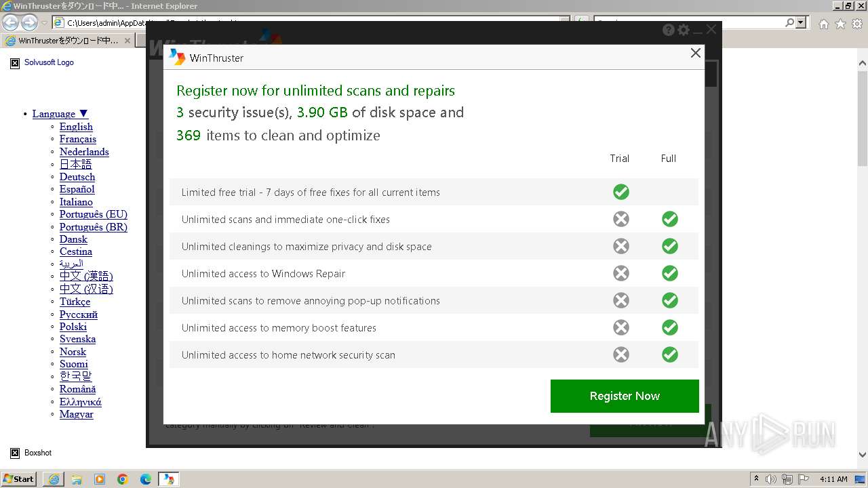
Task: Choose Français language link
Action: [x=78, y=139]
